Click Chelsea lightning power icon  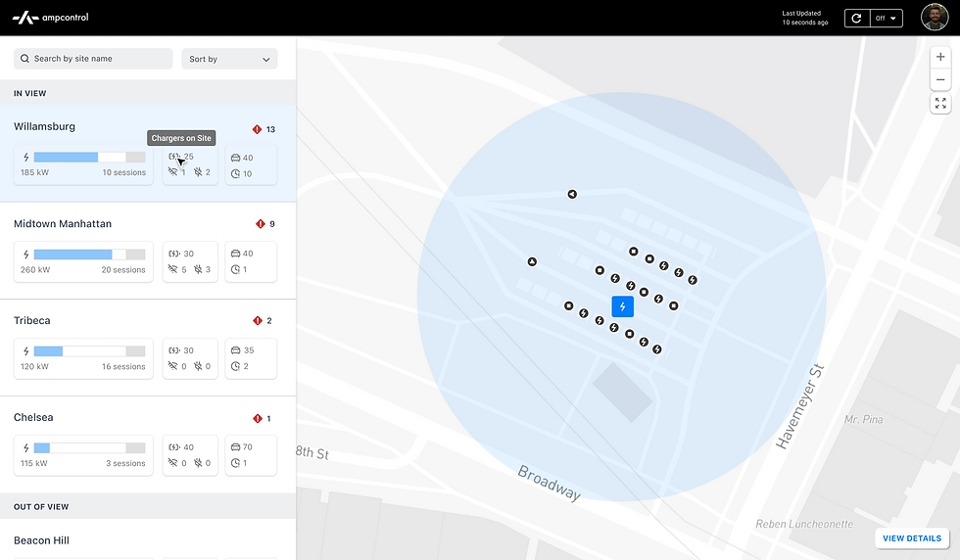pyautogui.click(x=25, y=448)
